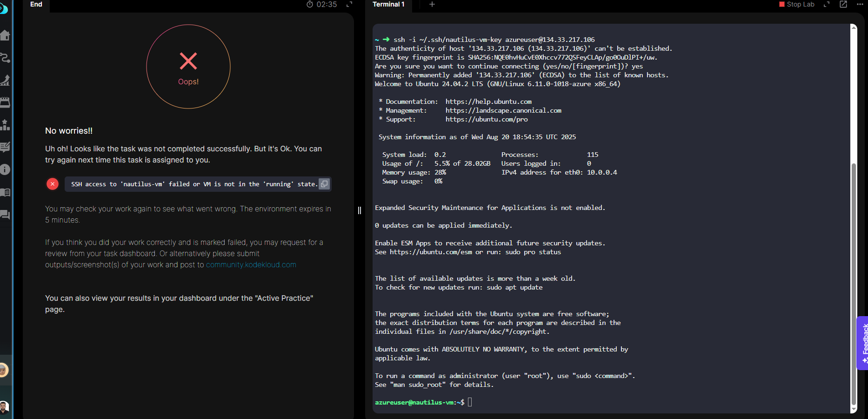
Task: Open the growth chart arrow icon
Action: point(5,80)
